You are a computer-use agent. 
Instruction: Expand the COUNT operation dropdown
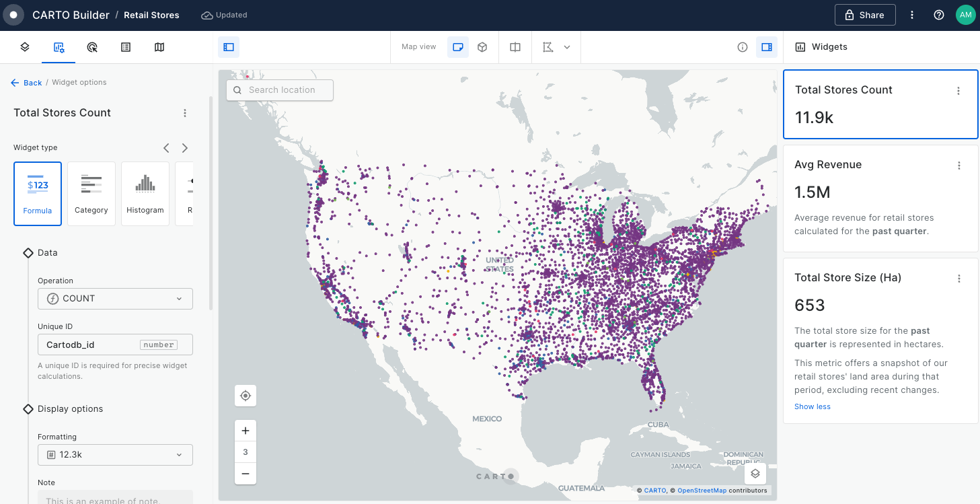point(115,299)
